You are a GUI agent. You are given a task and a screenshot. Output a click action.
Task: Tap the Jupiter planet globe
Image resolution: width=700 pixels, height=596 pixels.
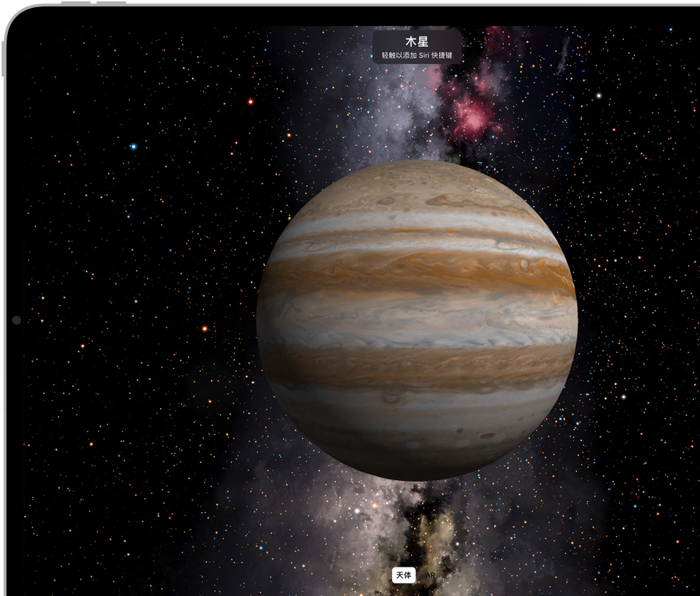click(417, 320)
